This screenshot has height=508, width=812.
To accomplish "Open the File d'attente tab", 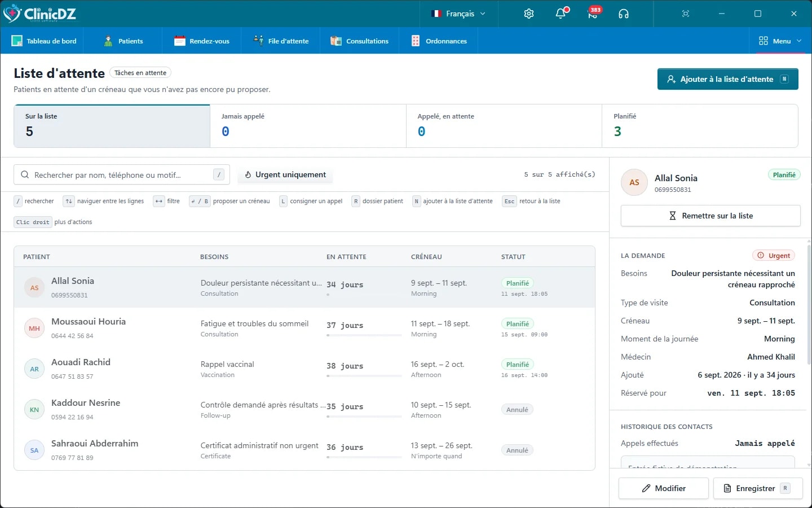I will (281, 41).
